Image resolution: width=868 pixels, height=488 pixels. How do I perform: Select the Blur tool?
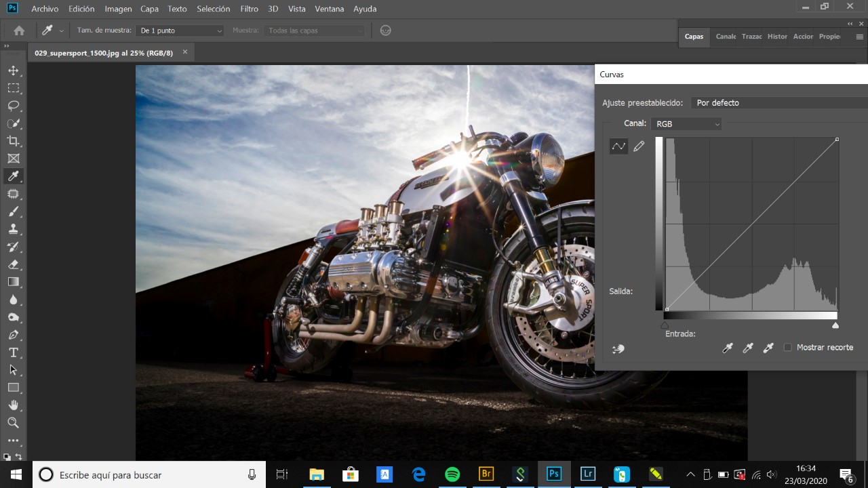(x=13, y=300)
